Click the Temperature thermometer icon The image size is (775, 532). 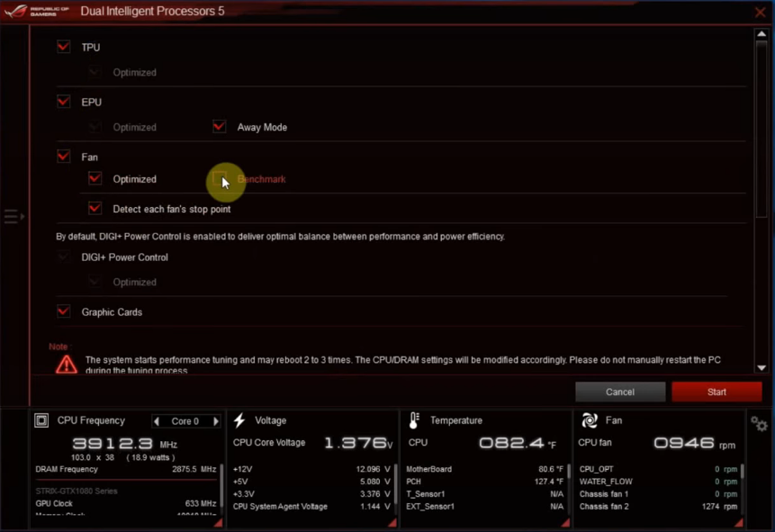pos(414,420)
